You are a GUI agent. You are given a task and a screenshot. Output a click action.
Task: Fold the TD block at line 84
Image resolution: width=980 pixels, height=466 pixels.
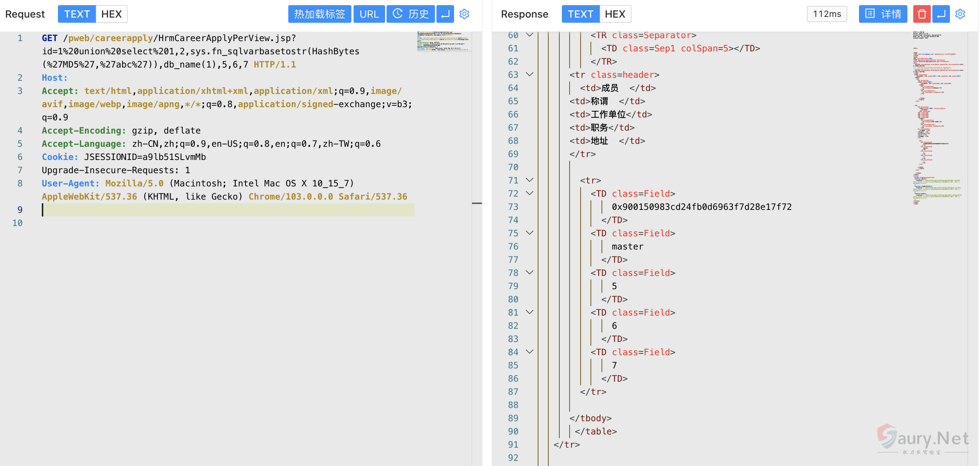coord(530,352)
